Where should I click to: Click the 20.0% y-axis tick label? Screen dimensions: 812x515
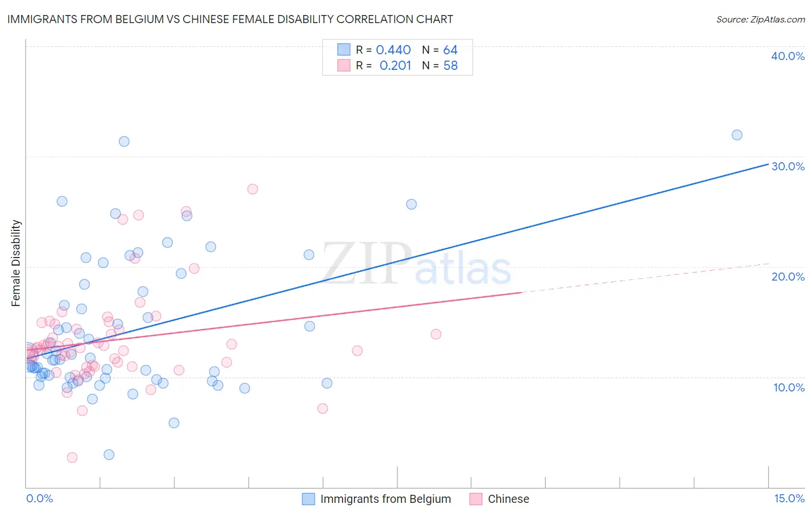[788, 277]
